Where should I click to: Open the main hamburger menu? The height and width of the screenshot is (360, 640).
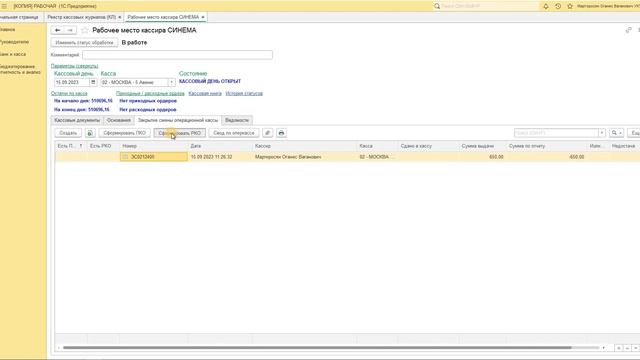point(4,6)
